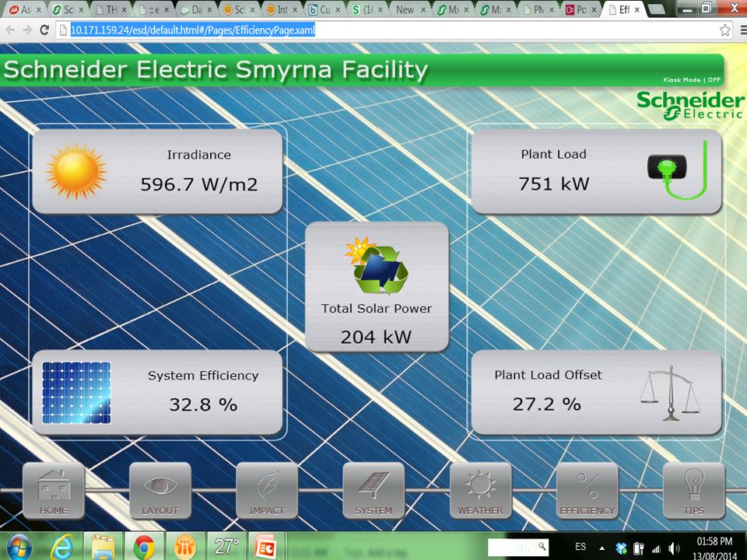Click the Schneider Electric logo

(x=690, y=105)
